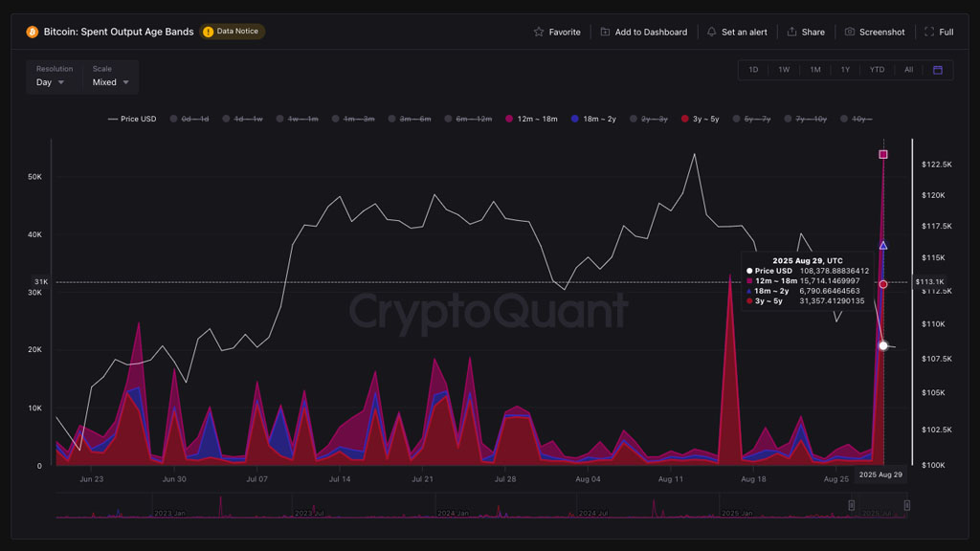The height and width of the screenshot is (551, 980).
Task: Click the blue triangle 18m~2y data marker
Action: [x=883, y=246]
